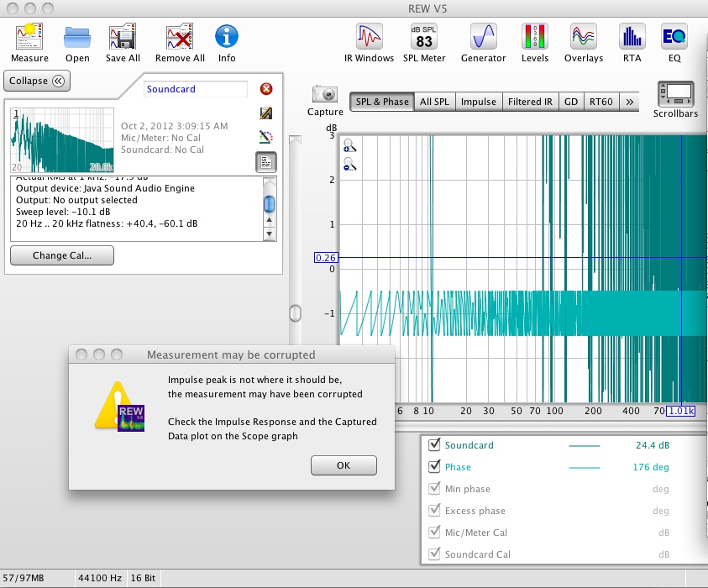Image resolution: width=708 pixels, height=588 pixels.
Task: Click the notes scroll down arrow
Action: pyautogui.click(x=269, y=234)
